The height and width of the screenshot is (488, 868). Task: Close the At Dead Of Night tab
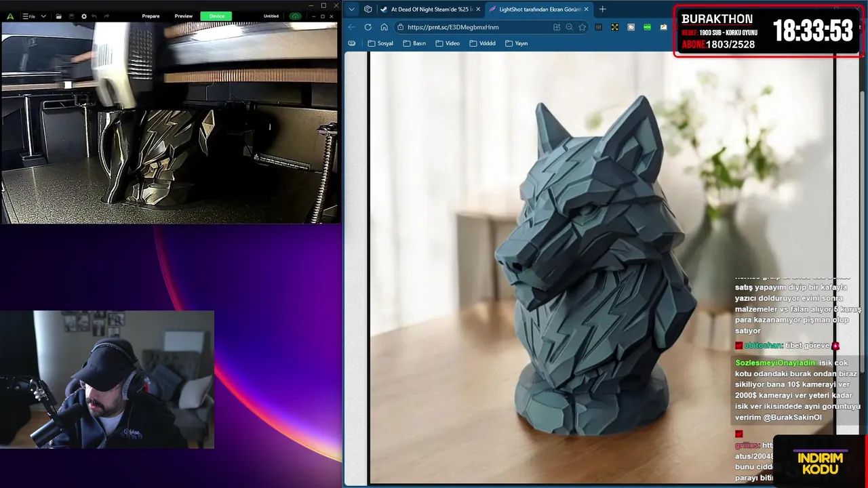tap(478, 9)
